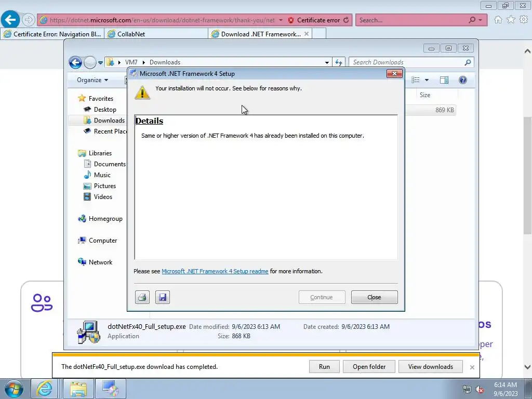Click View downloads button
This screenshot has width=532, height=399.
430,367
